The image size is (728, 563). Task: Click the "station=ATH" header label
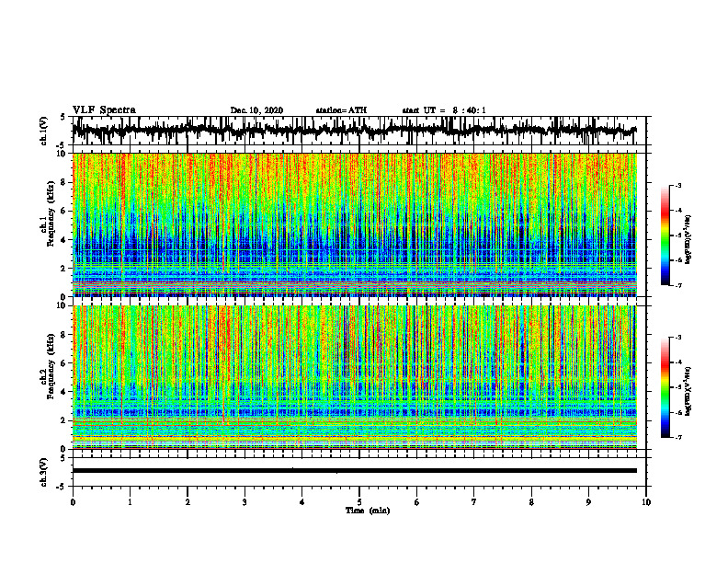(x=341, y=110)
